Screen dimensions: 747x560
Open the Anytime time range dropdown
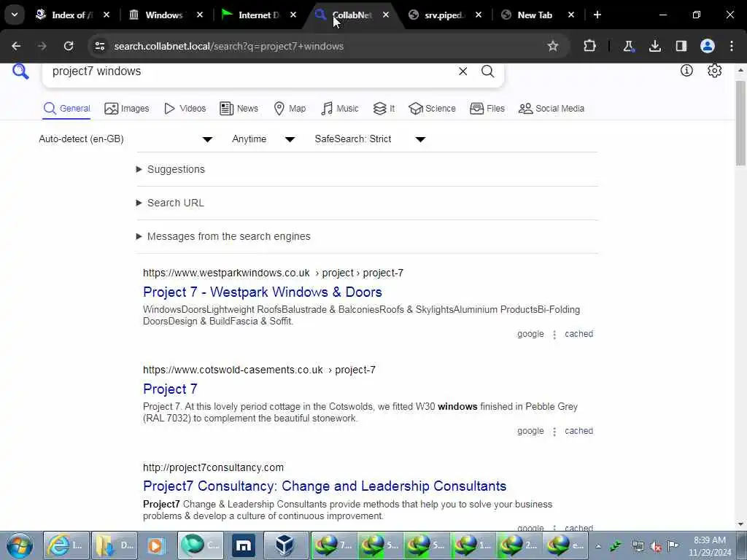[x=263, y=139]
